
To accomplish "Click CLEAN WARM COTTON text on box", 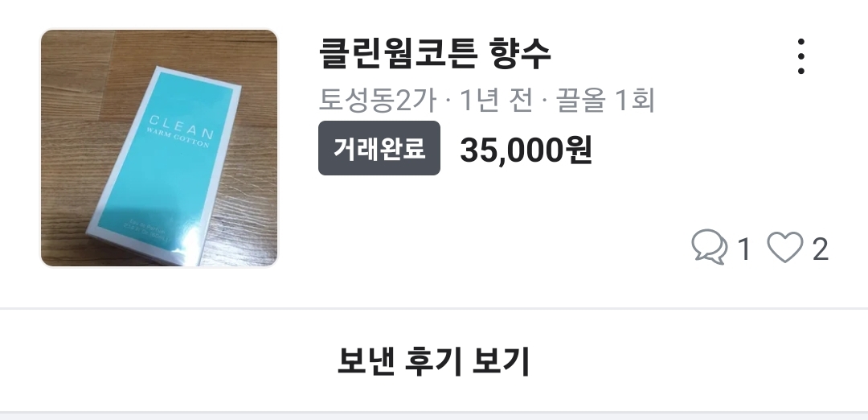I will pyautogui.click(x=180, y=132).
